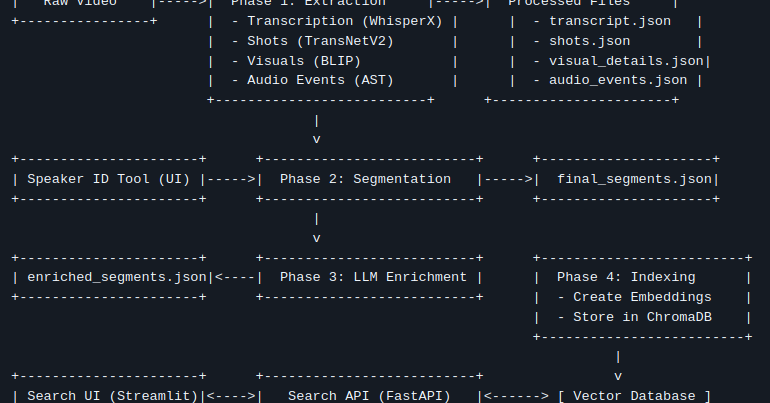This screenshot has width=770, height=403.
Task: Click the arrow between Speaker ID Tool and Phase 2
Action: [231, 179]
